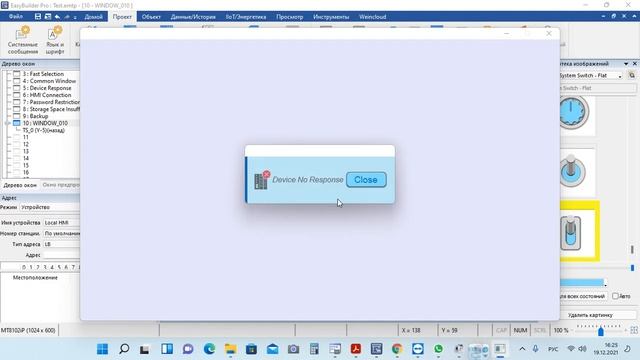Click Удалить картинку button
Screen dimensions: 640x360
click(591, 315)
